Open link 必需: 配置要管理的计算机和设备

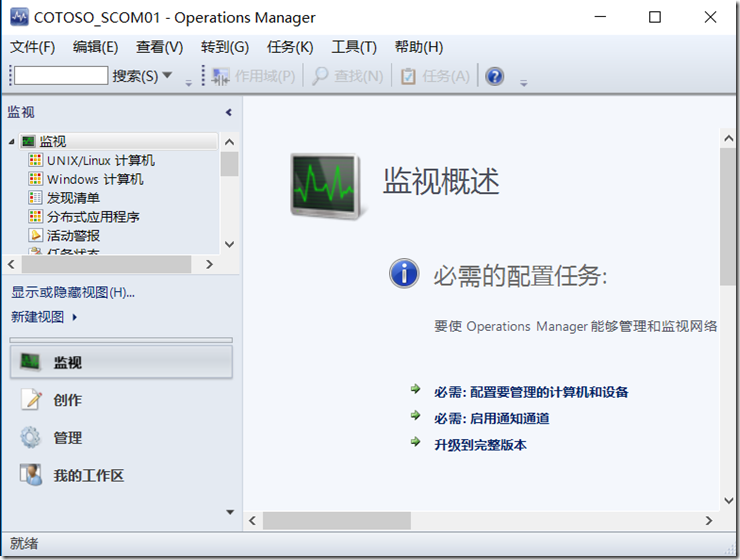point(531,392)
